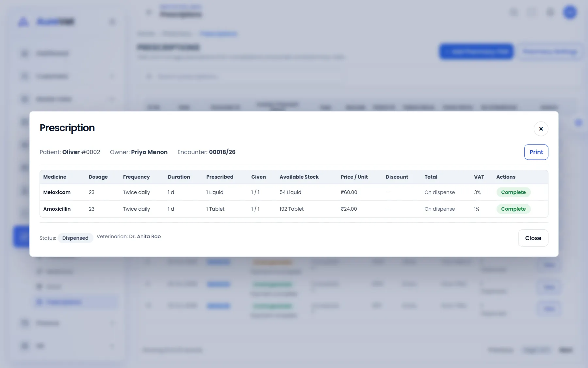Click the Available Stock column header
The width and height of the screenshot is (588, 368).
pyautogui.click(x=299, y=177)
